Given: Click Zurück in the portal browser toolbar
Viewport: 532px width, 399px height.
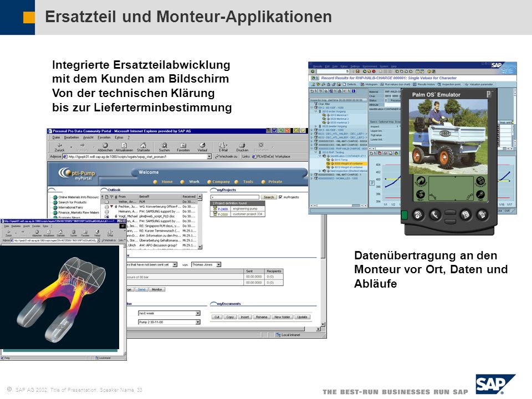Looking at the screenshot, I should [x=60, y=147].
